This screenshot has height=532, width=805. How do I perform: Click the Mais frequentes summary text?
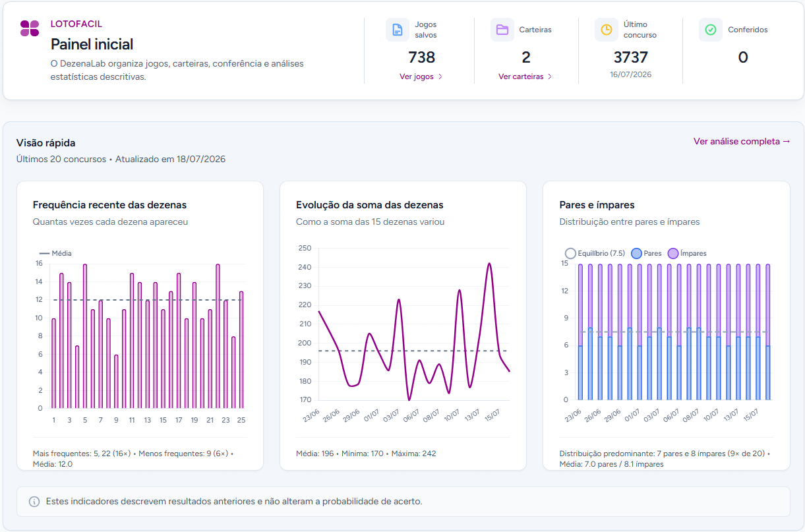(133, 459)
